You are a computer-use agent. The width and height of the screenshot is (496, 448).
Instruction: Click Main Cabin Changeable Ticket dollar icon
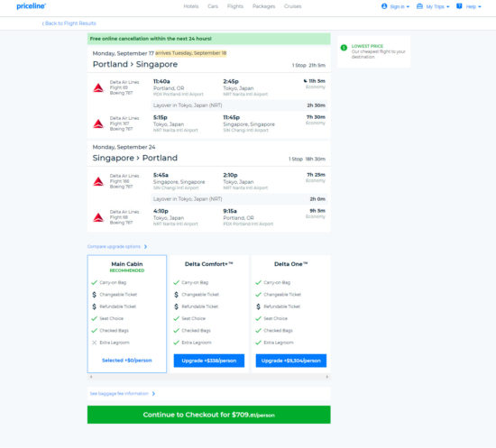(x=94, y=295)
